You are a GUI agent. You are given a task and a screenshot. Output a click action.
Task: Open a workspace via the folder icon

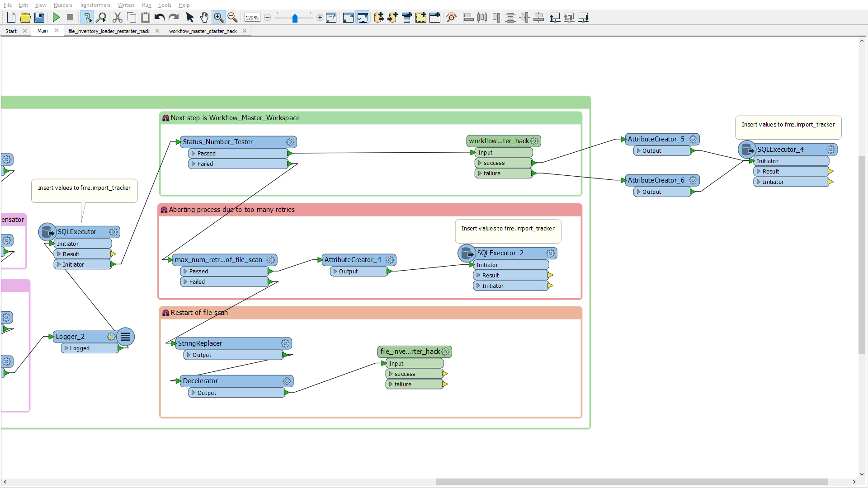tap(25, 18)
